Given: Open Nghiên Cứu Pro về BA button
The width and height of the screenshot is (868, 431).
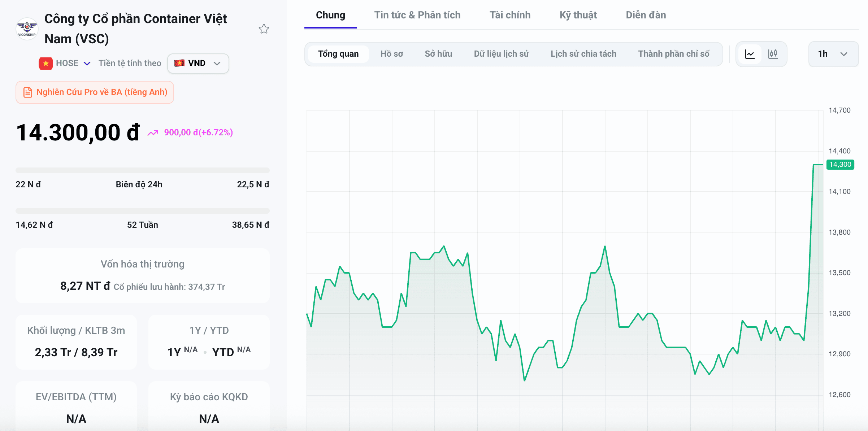Looking at the screenshot, I should click(95, 92).
